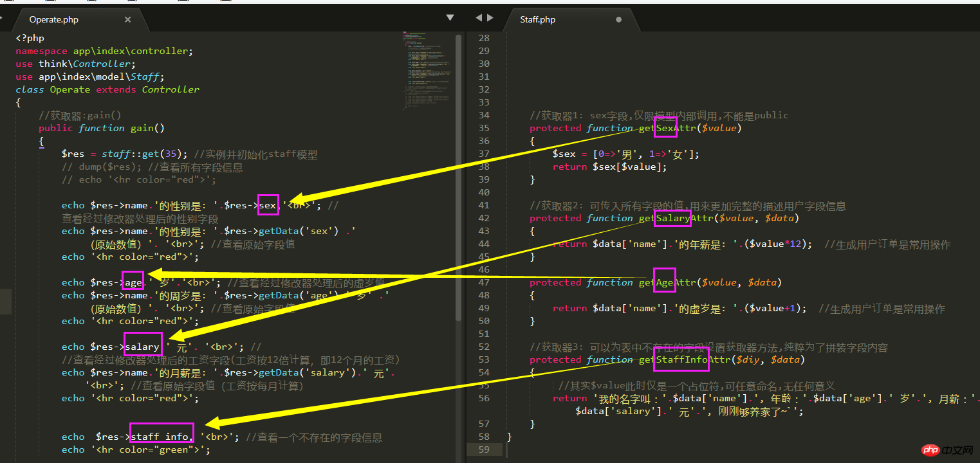Click the '//获取器1' comment in Staff.php

point(659,115)
